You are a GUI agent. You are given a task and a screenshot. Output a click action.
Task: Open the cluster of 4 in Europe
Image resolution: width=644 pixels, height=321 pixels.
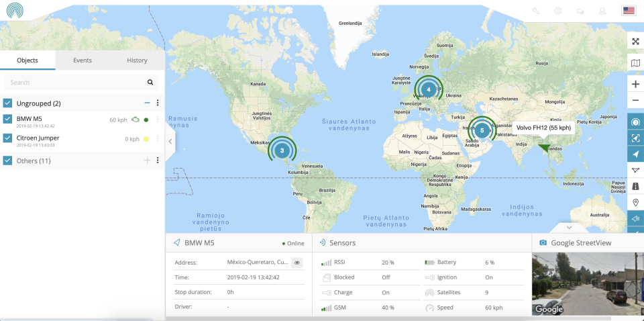pos(429,89)
